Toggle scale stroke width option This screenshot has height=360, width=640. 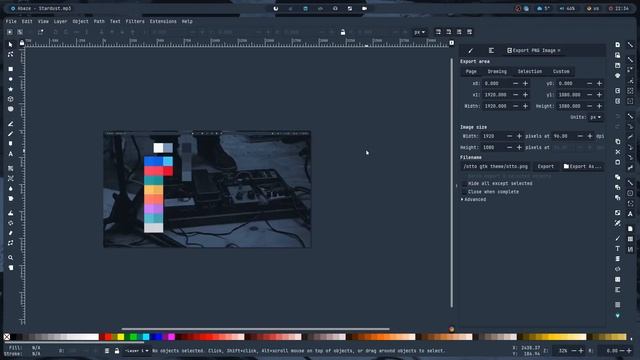point(438,32)
